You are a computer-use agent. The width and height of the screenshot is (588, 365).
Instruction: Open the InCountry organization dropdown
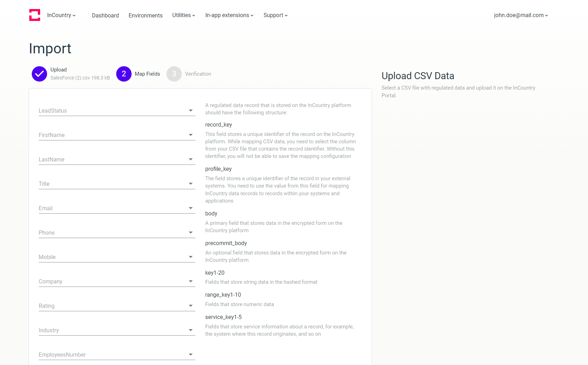(x=61, y=15)
